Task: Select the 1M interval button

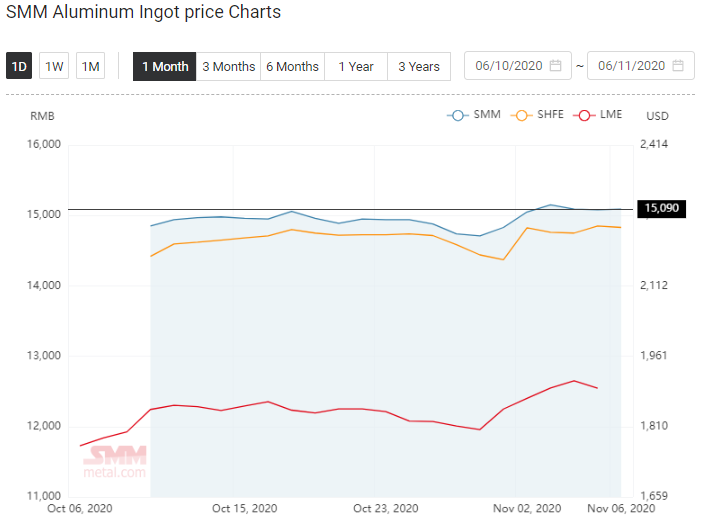Action: point(91,66)
